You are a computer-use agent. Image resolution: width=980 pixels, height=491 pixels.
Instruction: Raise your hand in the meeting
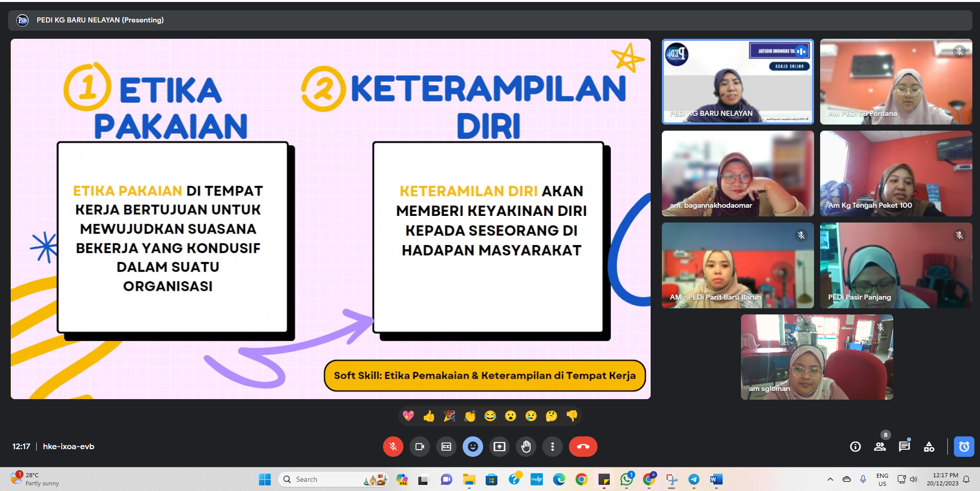(x=525, y=447)
